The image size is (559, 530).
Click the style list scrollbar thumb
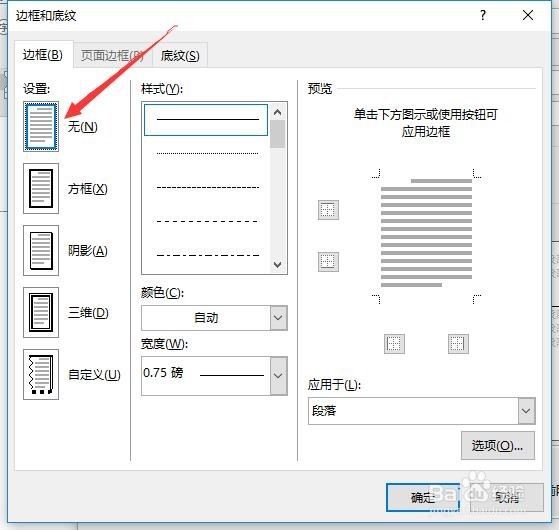pos(278,134)
